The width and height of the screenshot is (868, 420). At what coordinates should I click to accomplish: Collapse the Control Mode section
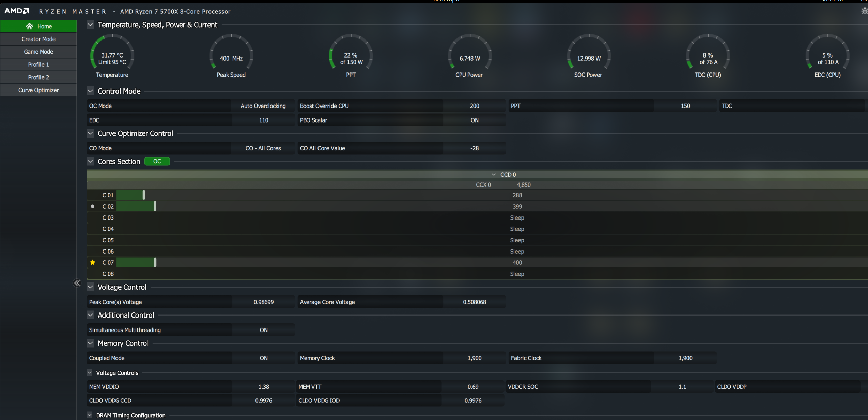pyautogui.click(x=90, y=91)
